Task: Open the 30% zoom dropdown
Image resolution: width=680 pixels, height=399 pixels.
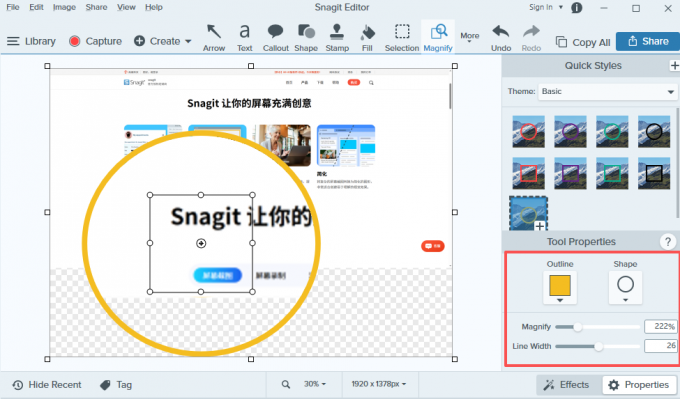Action: point(315,384)
